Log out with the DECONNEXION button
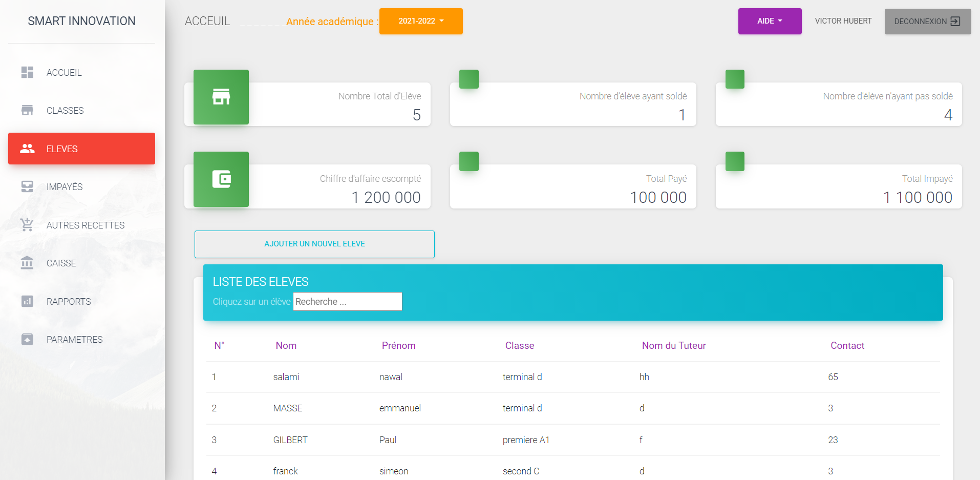This screenshot has width=980, height=480. (x=927, y=22)
